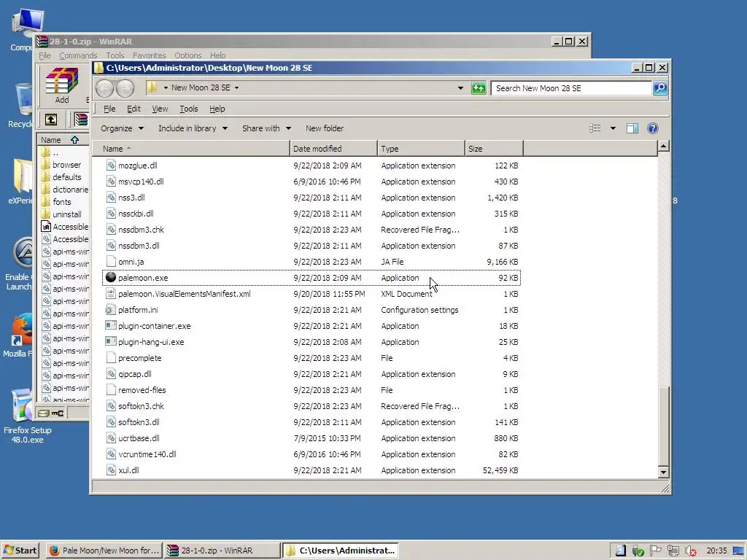Open the WinRAR Commands menu

(x=78, y=55)
